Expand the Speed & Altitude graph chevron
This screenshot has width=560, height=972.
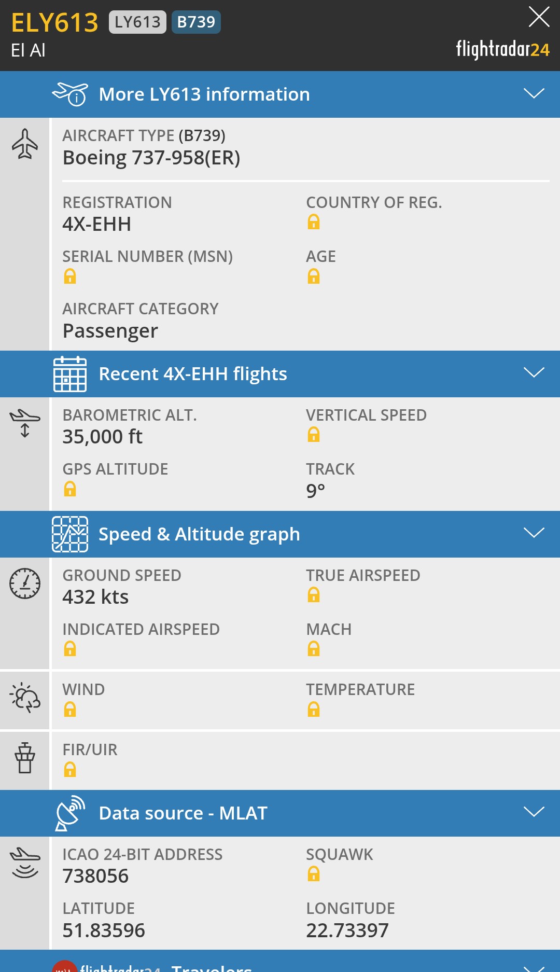pyautogui.click(x=534, y=533)
